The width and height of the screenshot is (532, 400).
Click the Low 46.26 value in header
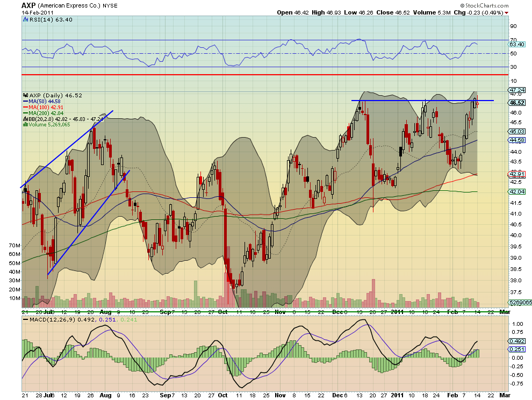click(358, 12)
